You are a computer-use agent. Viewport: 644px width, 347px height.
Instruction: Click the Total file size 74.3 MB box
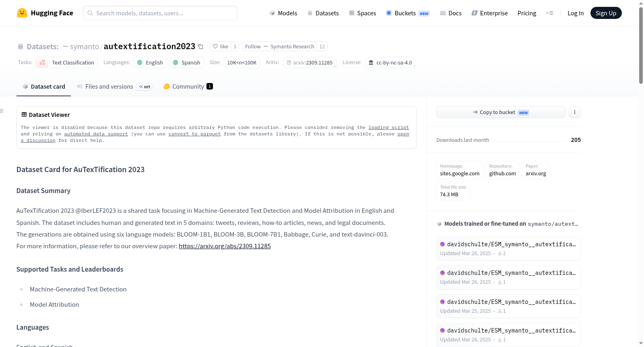(x=453, y=191)
